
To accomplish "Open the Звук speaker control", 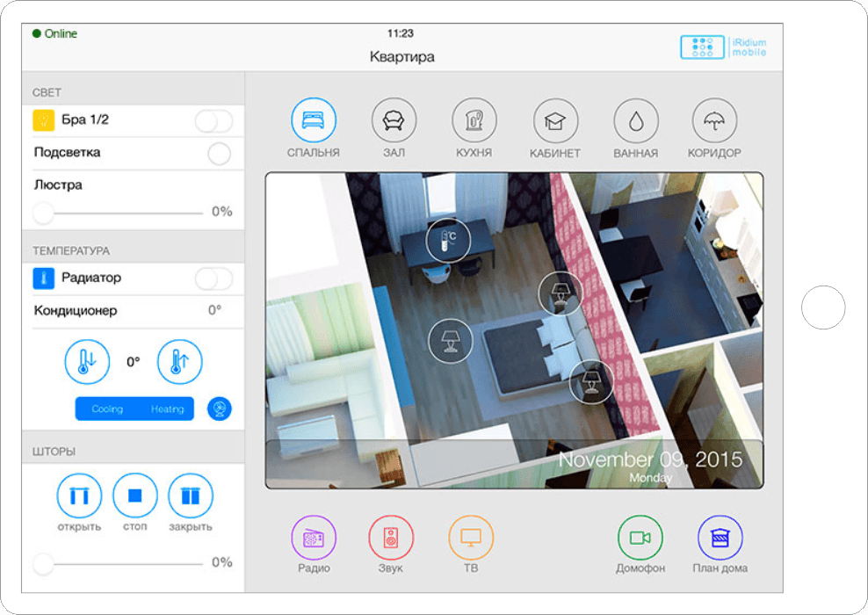I will pos(390,539).
